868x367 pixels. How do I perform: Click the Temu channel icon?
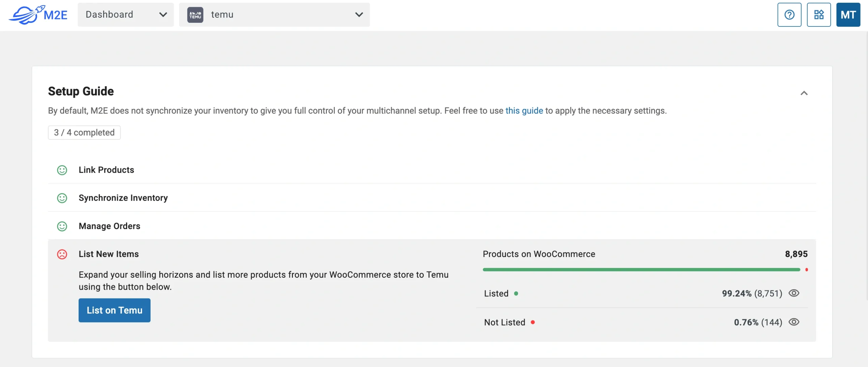tap(195, 15)
